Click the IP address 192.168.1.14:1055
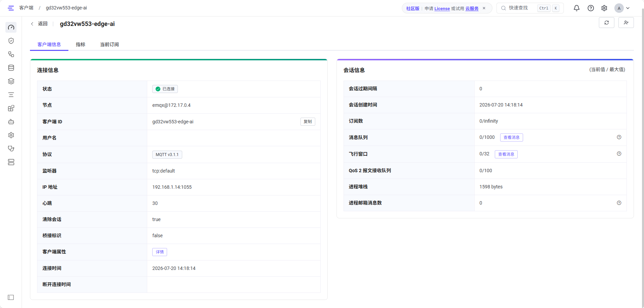The height and width of the screenshot is (308, 644). (x=172, y=187)
